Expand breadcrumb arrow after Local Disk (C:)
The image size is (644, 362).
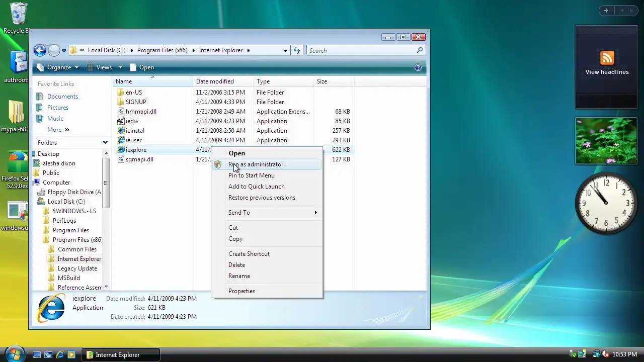[x=131, y=50]
